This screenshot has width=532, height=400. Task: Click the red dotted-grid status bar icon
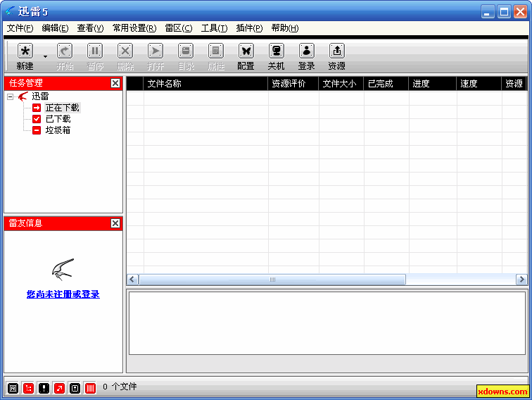pos(28,388)
